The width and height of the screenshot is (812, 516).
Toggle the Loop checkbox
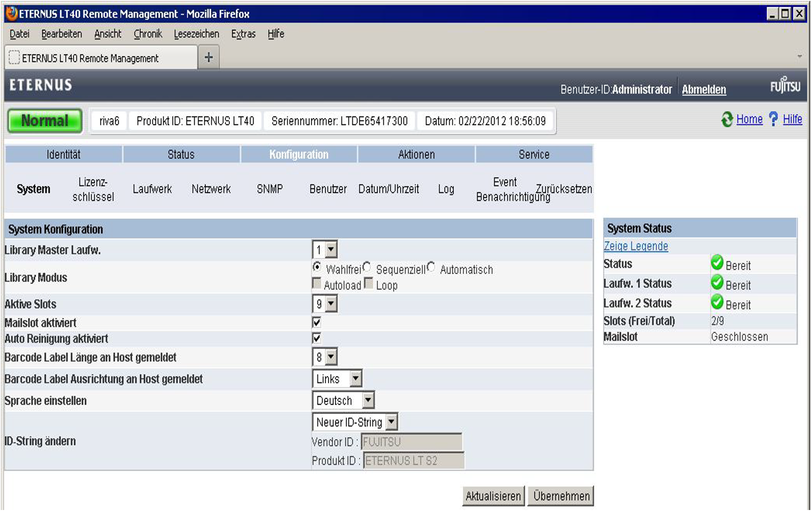[x=369, y=283]
